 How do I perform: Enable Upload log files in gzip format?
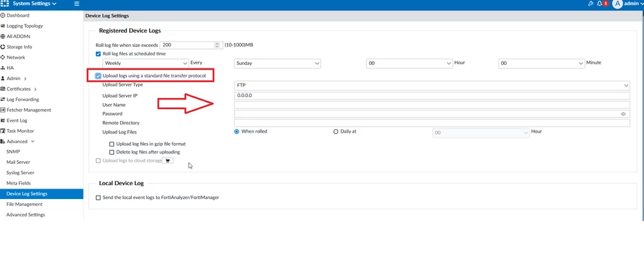[112, 144]
